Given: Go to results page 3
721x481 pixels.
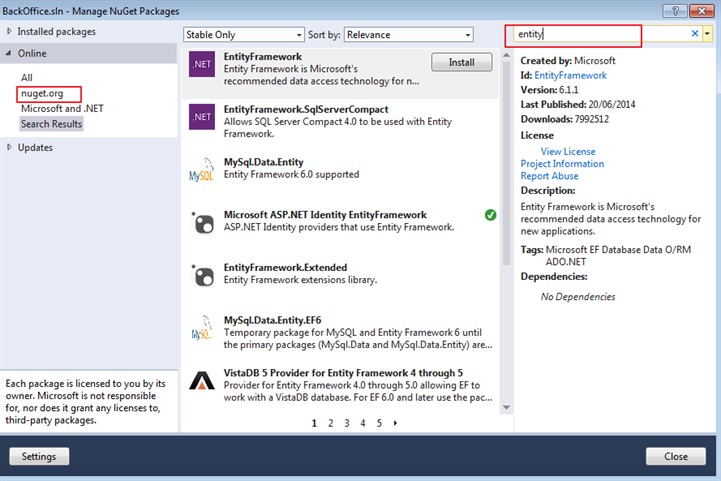Looking at the screenshot, I should pyautogui.click(x=347, y=423).
